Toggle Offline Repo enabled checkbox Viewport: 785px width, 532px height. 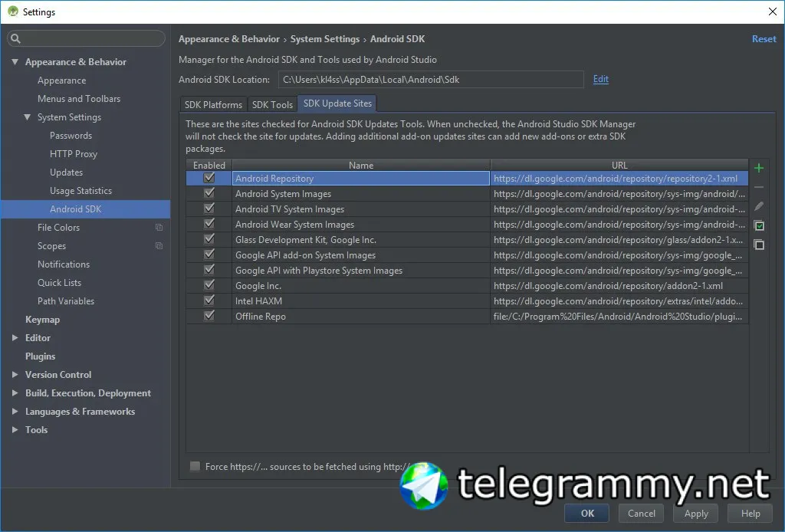point(209,316)
